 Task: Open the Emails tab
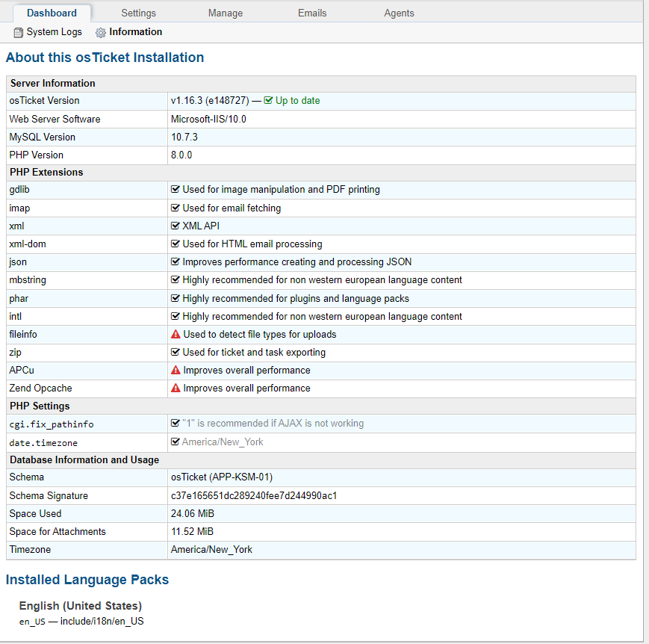[x=312, y=13]
